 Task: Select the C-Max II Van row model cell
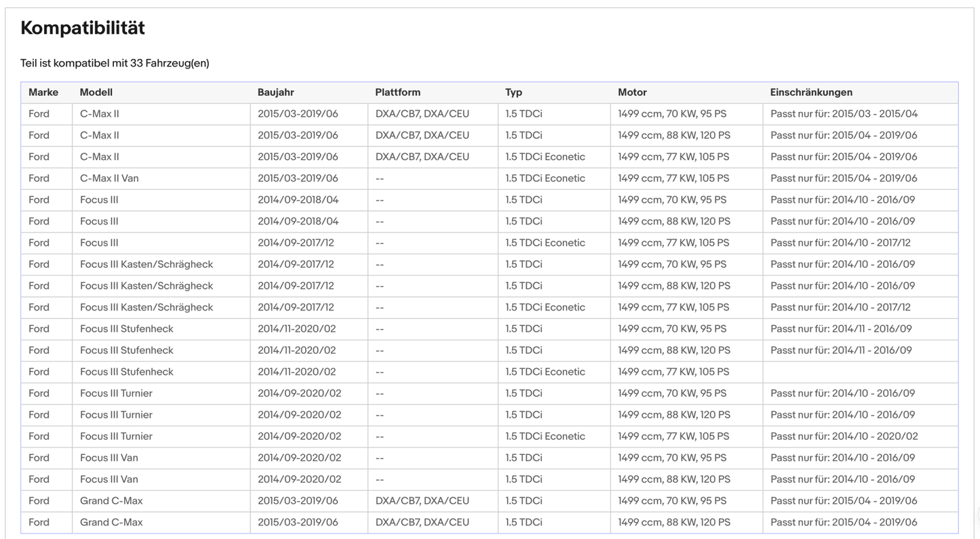coord(161,178)
